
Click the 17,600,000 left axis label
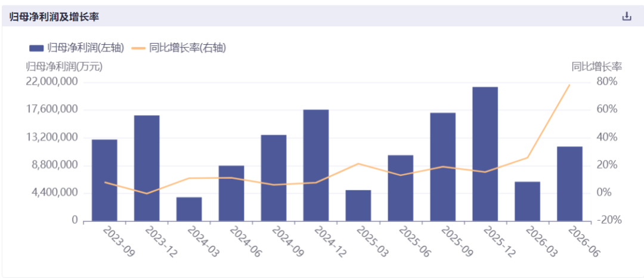(x=52, y=109)
